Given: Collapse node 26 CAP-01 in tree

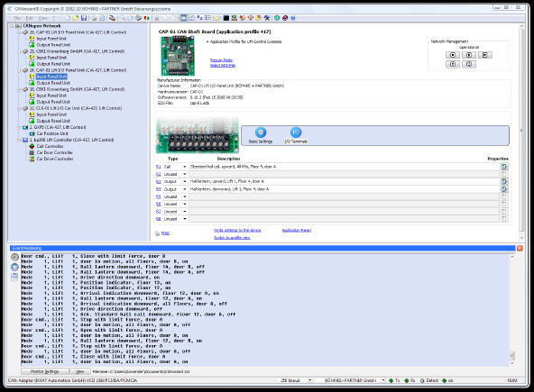Looking at the screenshot, I should (x=20, y=32).
